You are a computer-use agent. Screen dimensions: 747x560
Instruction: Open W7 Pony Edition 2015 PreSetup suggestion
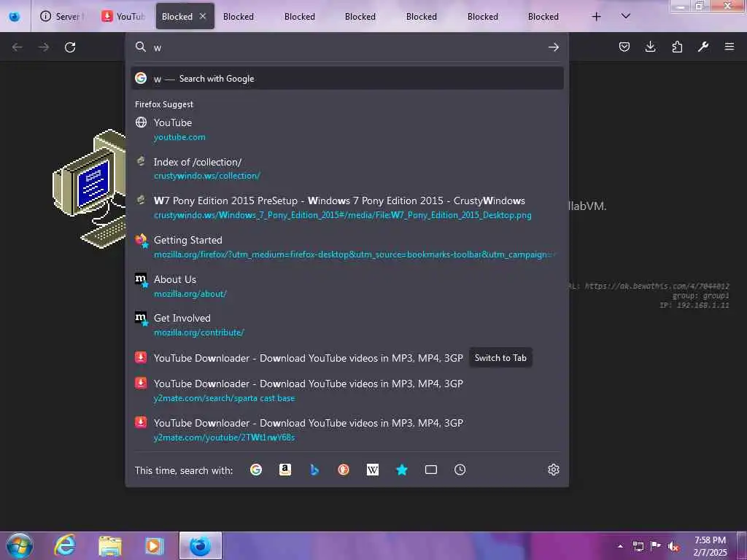[347, 207]
